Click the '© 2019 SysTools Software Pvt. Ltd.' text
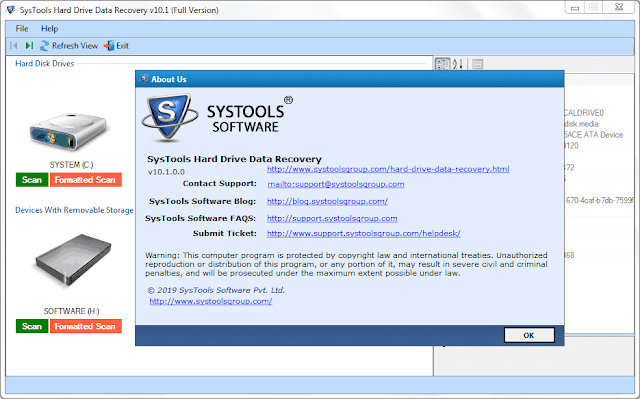This screenshot has height=399, width=640. pos(216,290)
